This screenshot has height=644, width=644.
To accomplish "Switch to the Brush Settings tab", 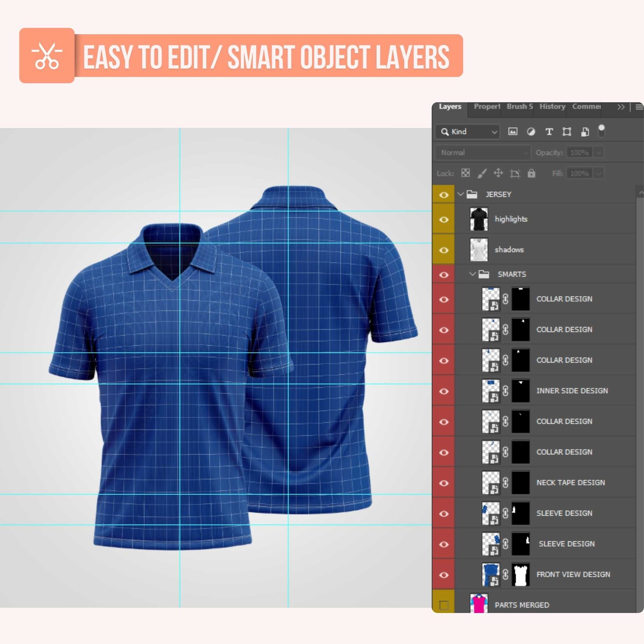I will pos(520,107).
